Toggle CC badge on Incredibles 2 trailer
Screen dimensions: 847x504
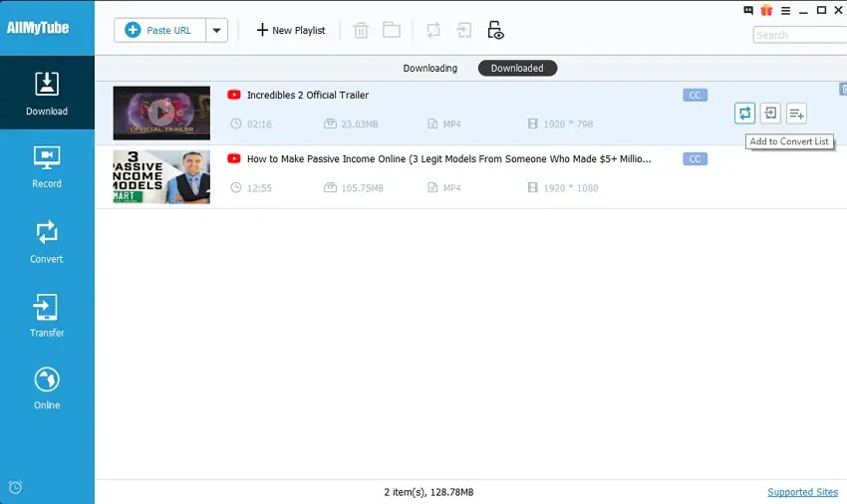click(x=695, y=95)
